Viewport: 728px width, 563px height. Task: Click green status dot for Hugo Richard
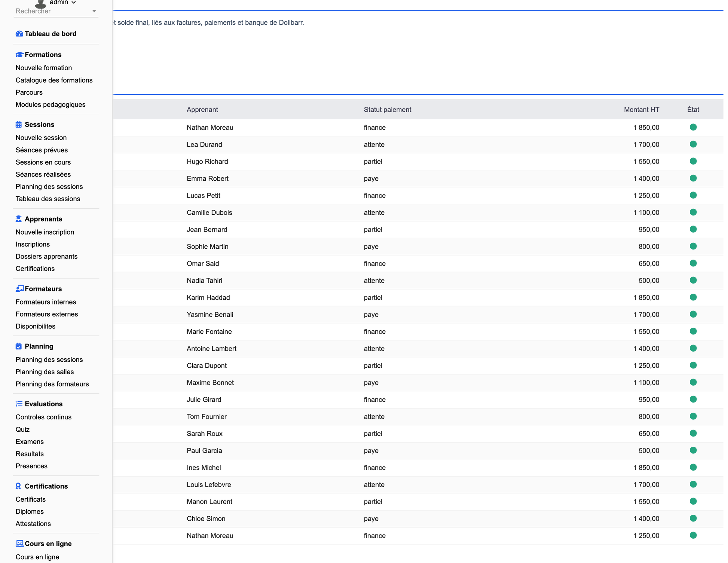pyautogui.click(x=693, y=161)
